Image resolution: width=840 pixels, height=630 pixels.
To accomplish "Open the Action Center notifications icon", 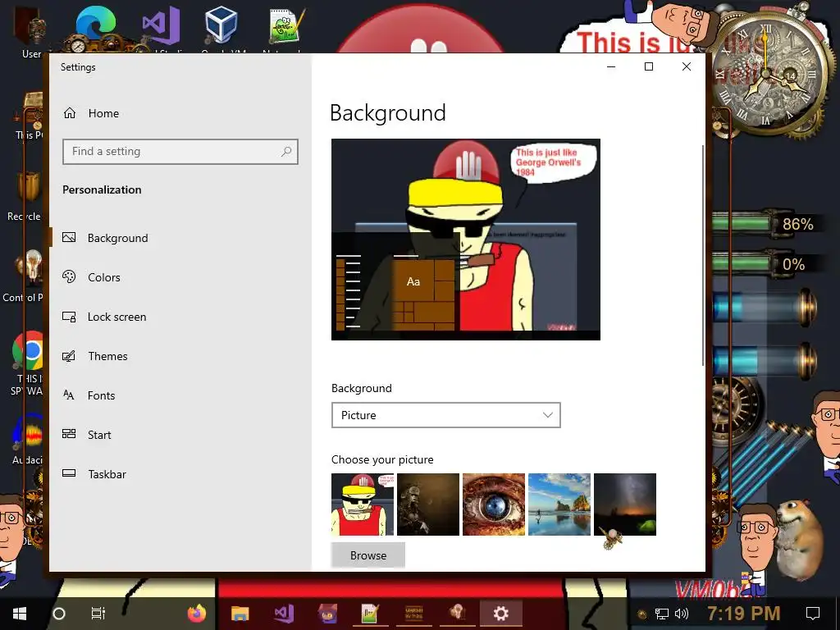I will 813,614.
